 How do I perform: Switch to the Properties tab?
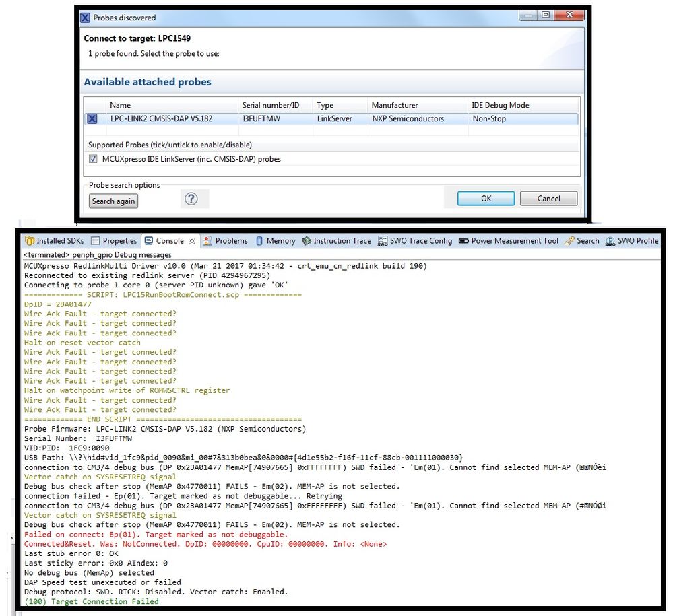pyautogui.click(x=114, y=240)
